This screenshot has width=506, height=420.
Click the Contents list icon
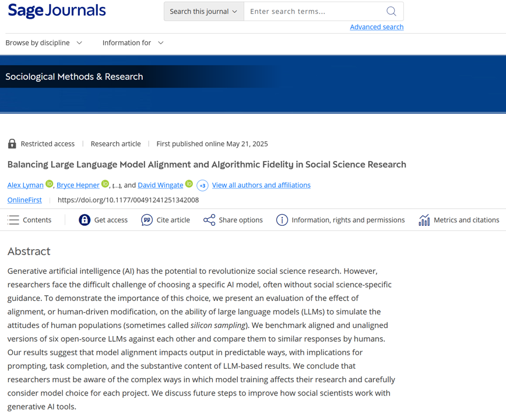pos(13,220)
